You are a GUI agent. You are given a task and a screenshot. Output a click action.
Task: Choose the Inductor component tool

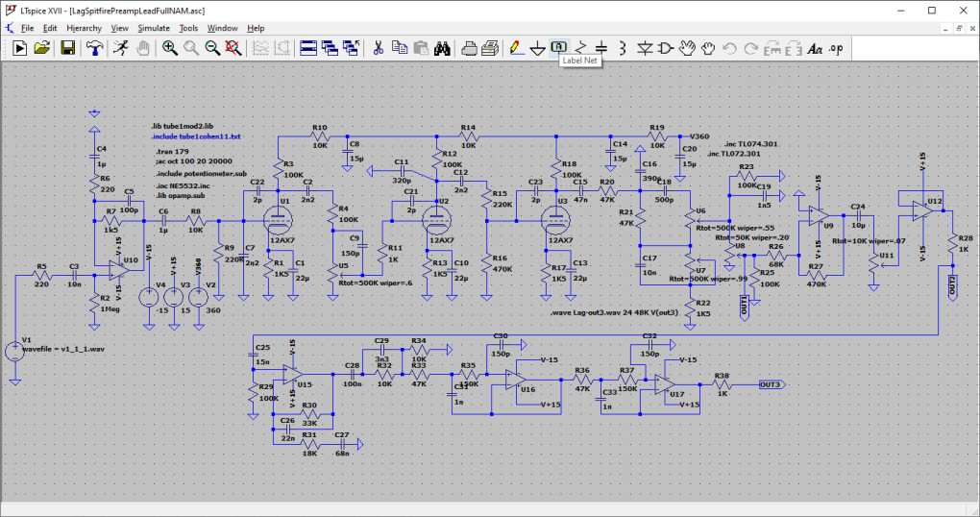pos(623,47)
